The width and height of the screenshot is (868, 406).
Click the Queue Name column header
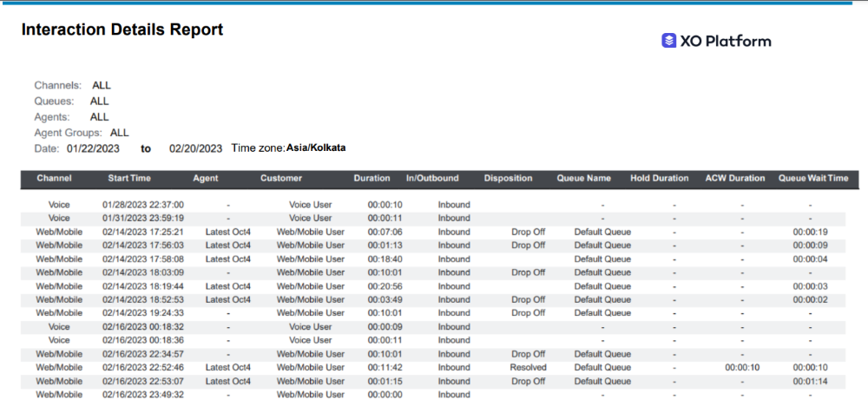click(583, 179)
